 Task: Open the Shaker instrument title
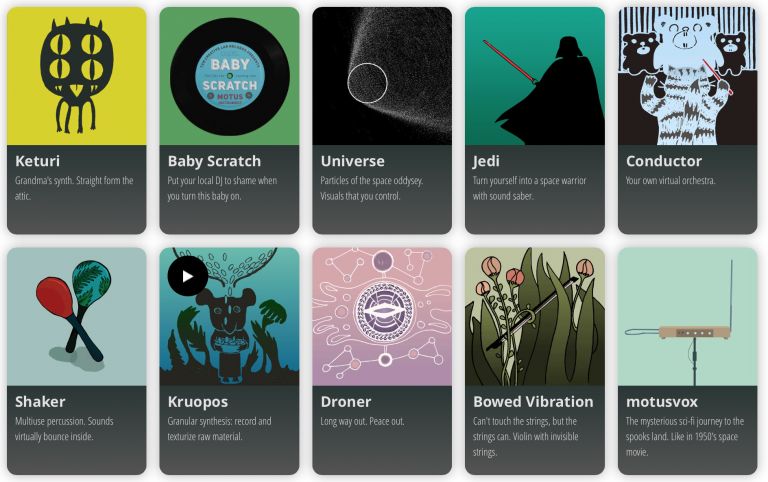point(40,402)
